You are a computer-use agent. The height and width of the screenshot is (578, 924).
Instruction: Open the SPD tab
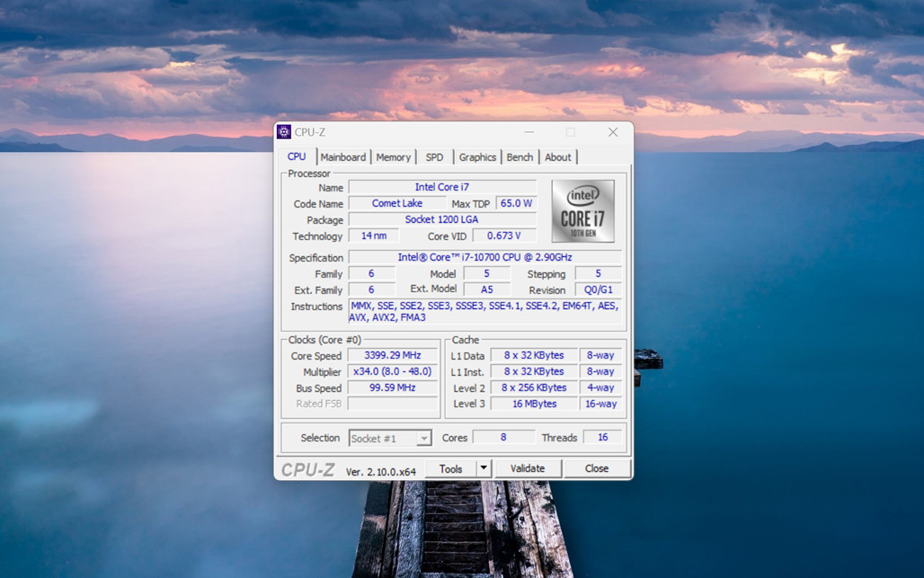click(x=434, y=157)
